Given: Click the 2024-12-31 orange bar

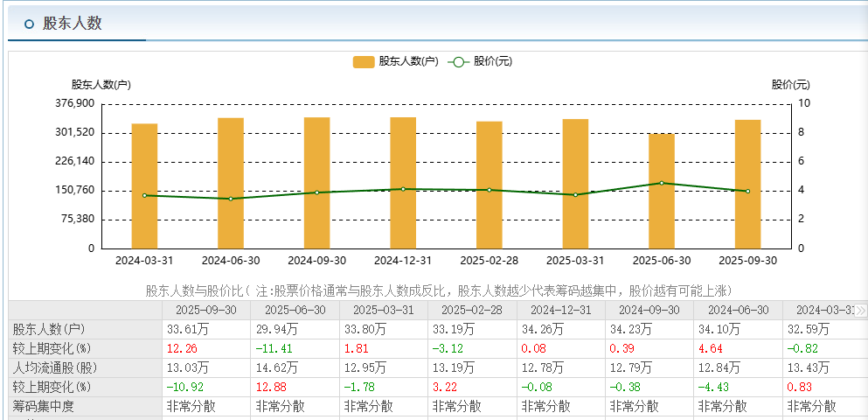Looking at the screenshot, I should tap(403, 182).
